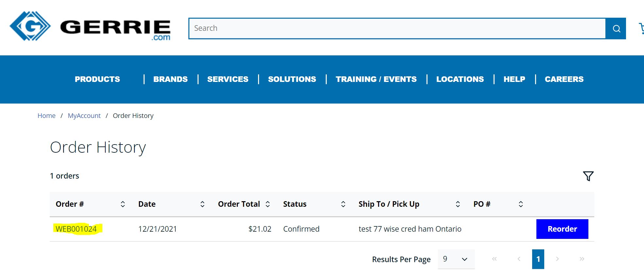Viewport: 644px width, 270px height.
Task: Click the Order History page heading
Action: tap(98, 147)
